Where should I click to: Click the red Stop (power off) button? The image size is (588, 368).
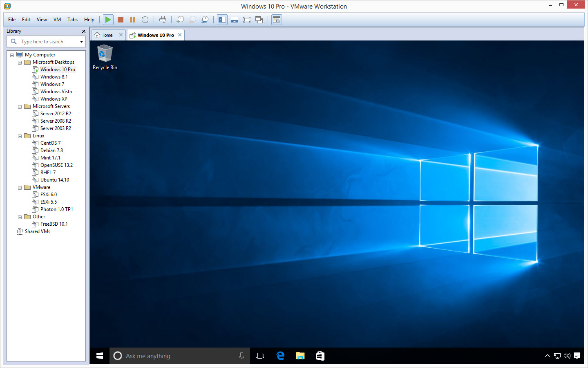coord(121,20)
